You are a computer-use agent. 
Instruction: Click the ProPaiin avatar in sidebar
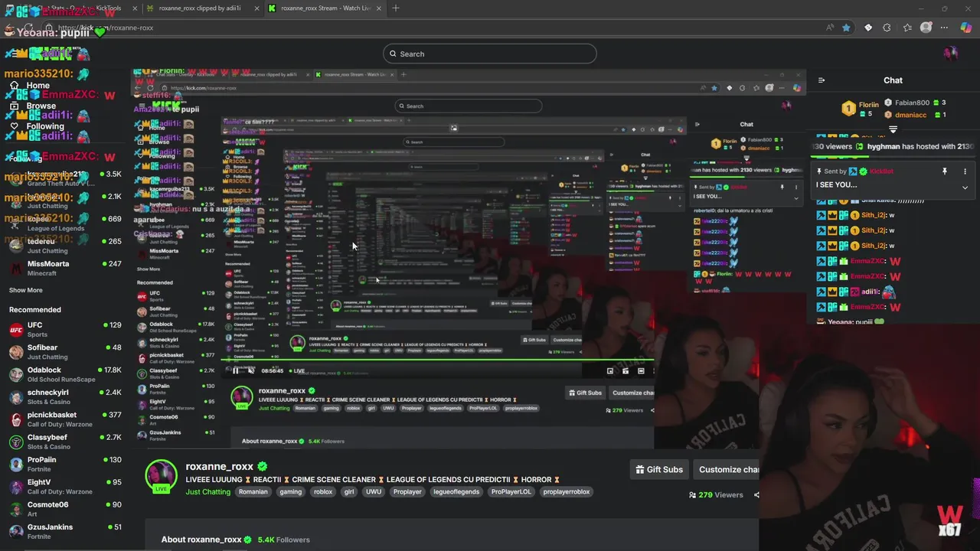[x=16, y=465]
